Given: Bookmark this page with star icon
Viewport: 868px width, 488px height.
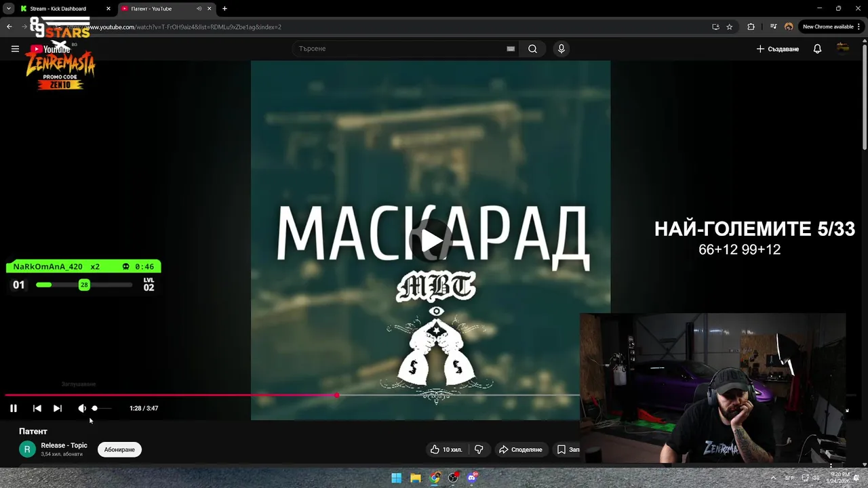Looking at the screenshot, I should 730,27.
